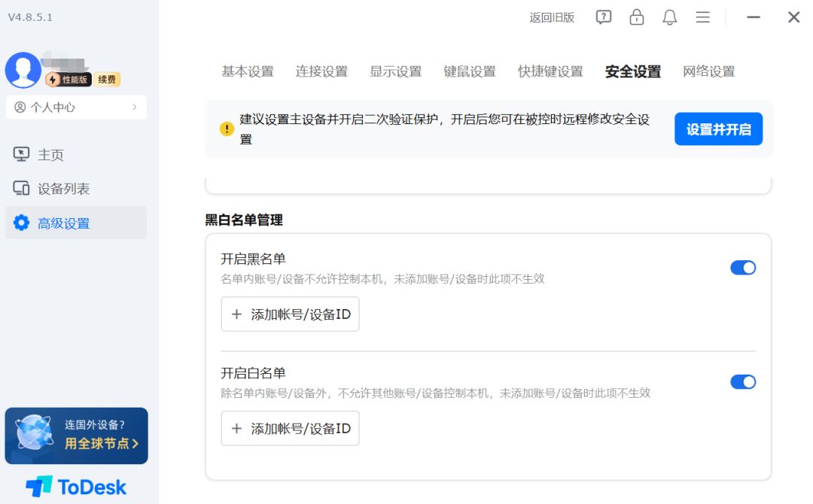Image resolution: width=813 pixels, height=504 pixels.
Task: Expand the personal center entry
Action: (76, 108)
